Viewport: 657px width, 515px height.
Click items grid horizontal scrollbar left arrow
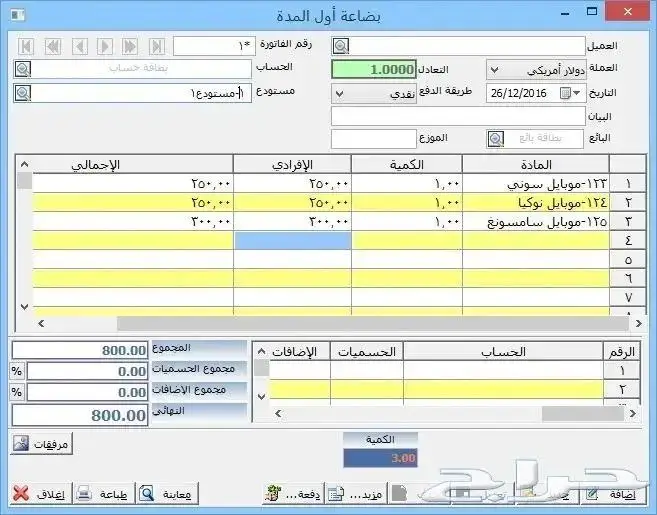(x=41, y=323)
